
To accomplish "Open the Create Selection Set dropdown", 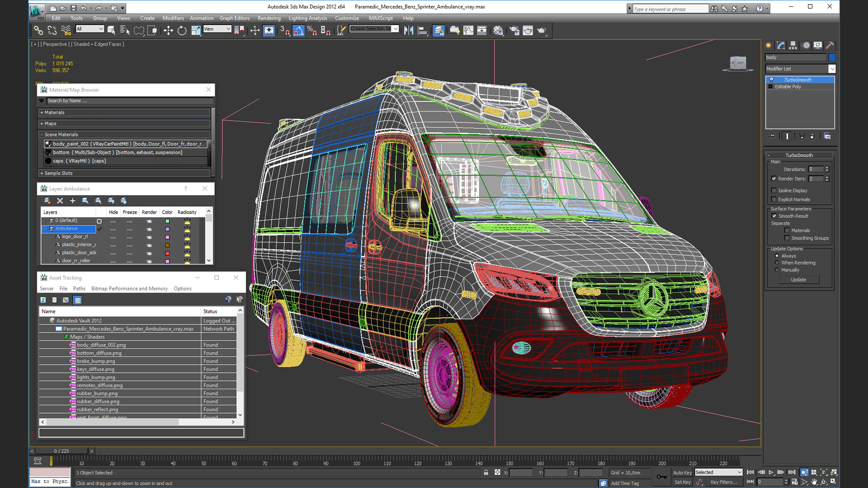I will (x=374, y=28).
